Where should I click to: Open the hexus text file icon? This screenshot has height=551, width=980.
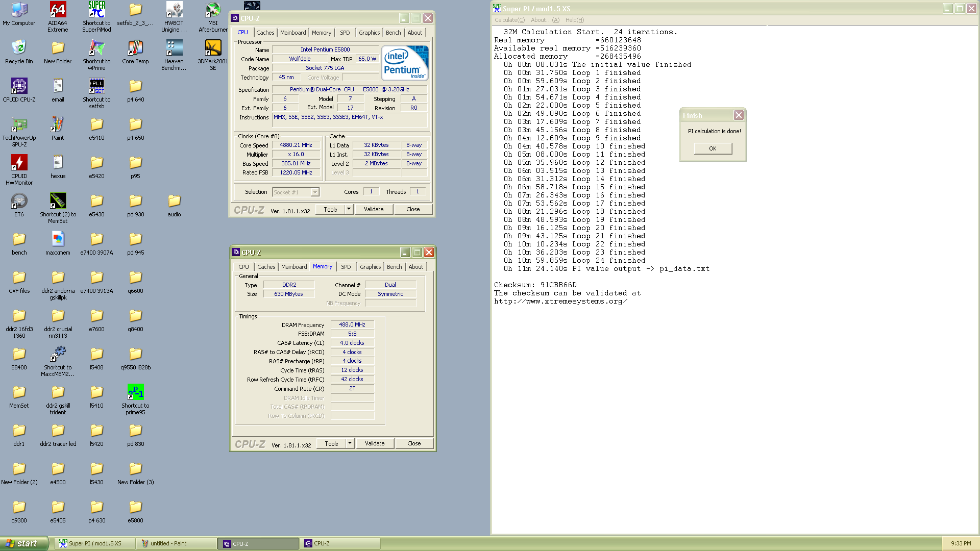[58, 167]
